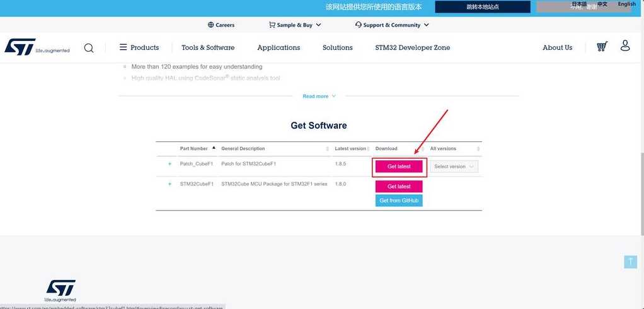Image resolution: width=644 pixels, height=309 pixels.
Task: Click the ST logo in the footer
Action: 60,291
